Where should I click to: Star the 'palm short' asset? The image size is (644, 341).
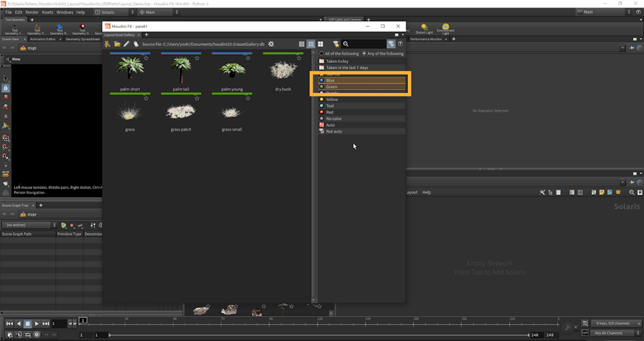pos(146,58)
